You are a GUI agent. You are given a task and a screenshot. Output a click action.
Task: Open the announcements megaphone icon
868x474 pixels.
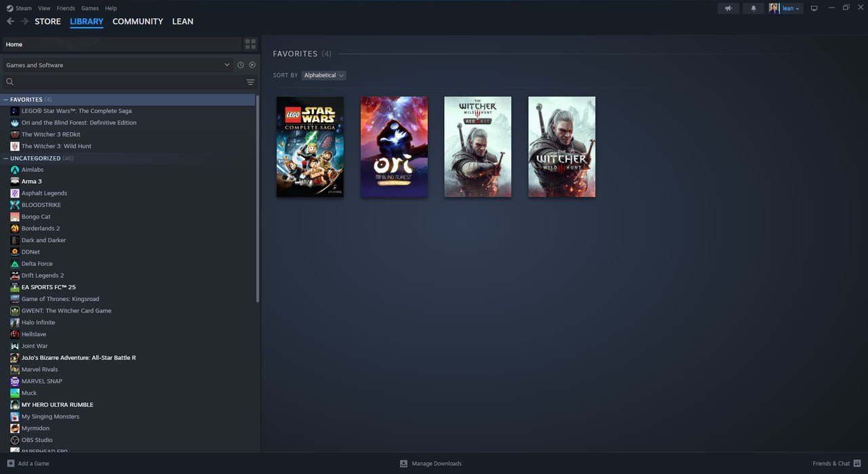728,8
